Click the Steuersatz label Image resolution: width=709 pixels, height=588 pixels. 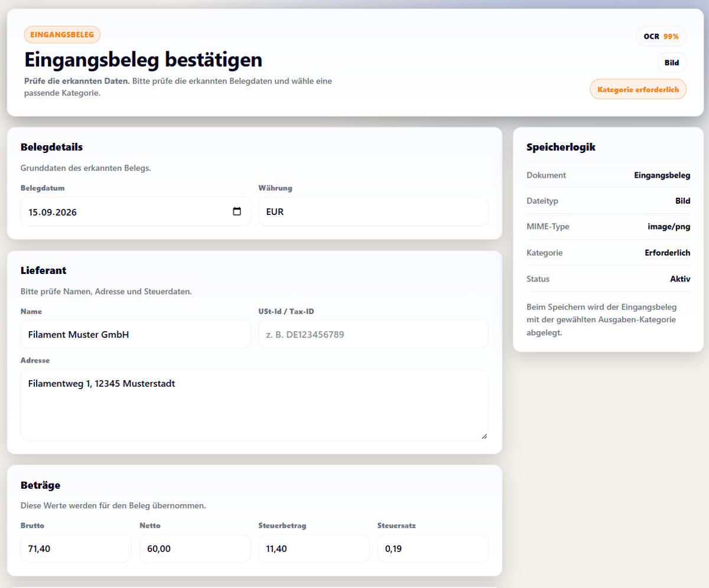[x=396, y=525]
